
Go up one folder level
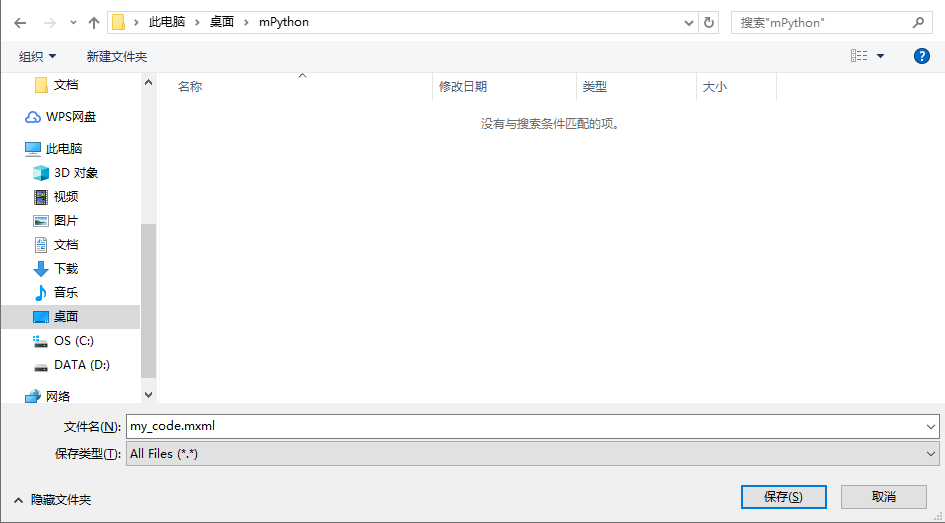93,23
